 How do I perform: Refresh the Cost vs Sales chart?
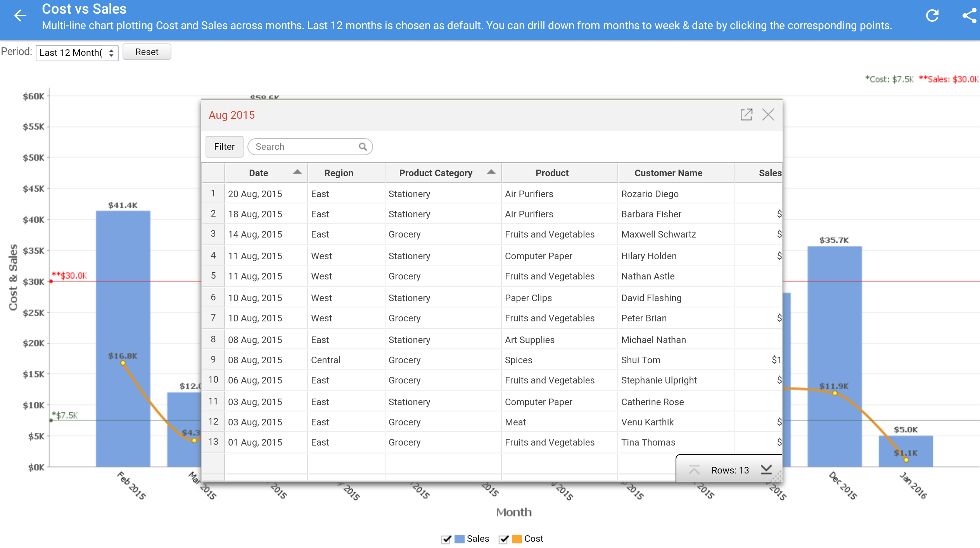[932, 16]
